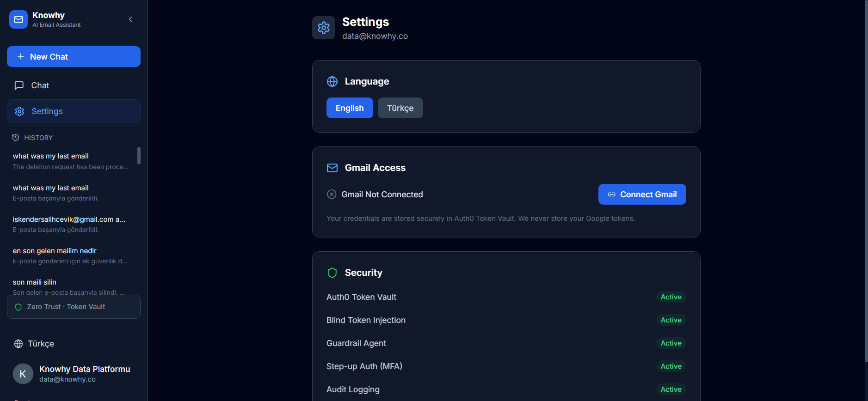Screen dimensions: 868x401
Task: Click the Blind Token Injection label
Action: click(x=366, y=320)
